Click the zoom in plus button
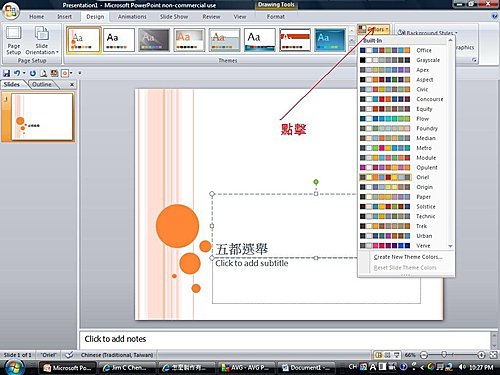Image resolution: width=500 pixels, height=375 pixels. (481, 355)
